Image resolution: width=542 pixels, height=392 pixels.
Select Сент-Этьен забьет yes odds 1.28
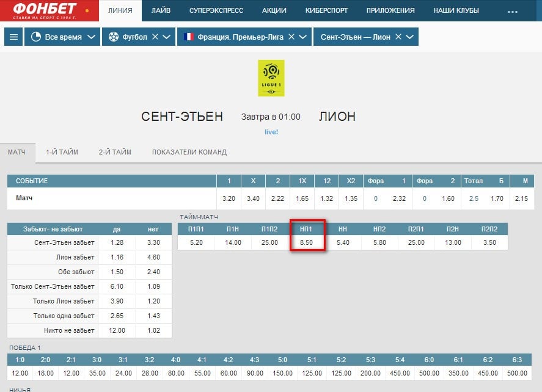click(117, 242)
